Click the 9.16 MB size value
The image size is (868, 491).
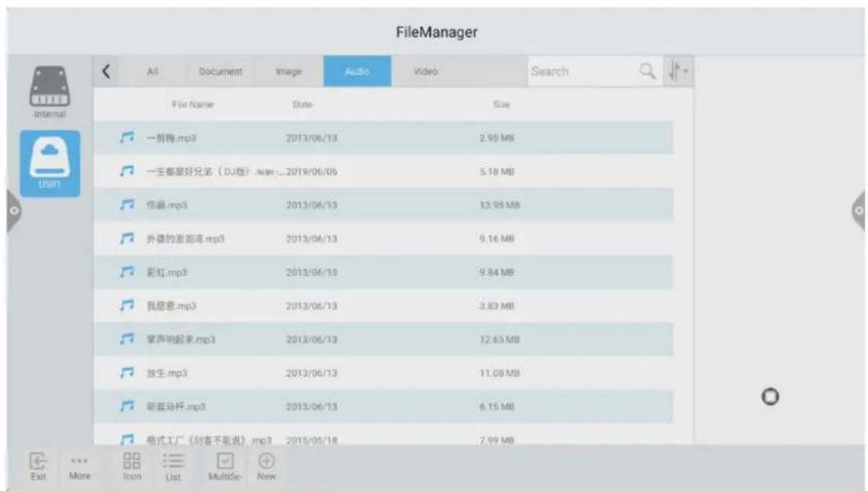[496, 238]
